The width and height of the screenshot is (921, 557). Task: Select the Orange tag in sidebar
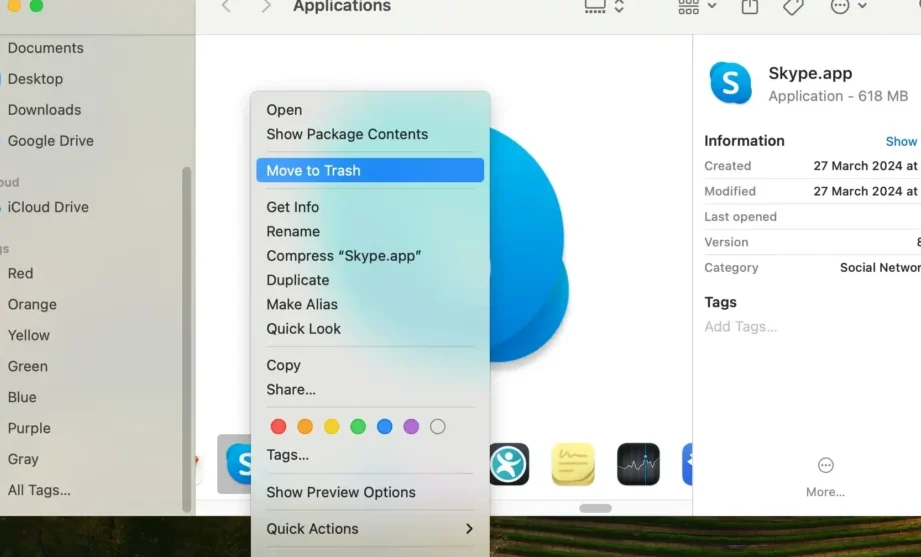coord(32,304)
